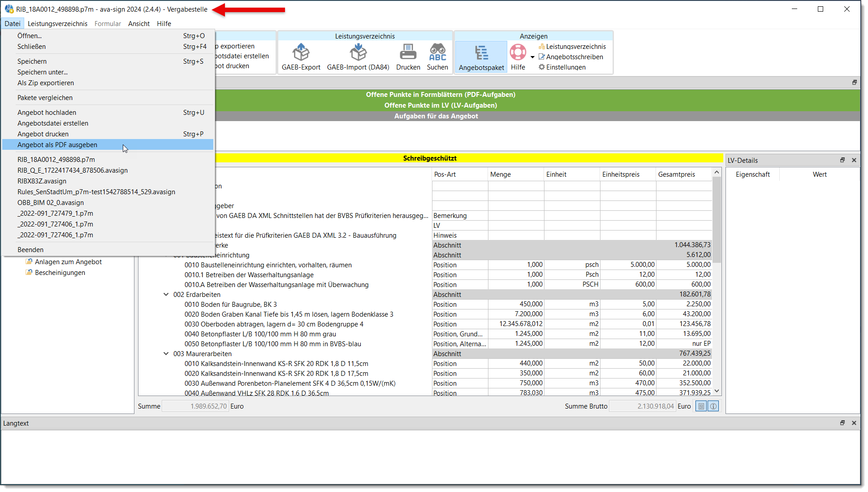The height and width of the screenshot is (492, 868).
Task: Select Pakete vergleichen menu entry
Action: click(x=108, y=98)
